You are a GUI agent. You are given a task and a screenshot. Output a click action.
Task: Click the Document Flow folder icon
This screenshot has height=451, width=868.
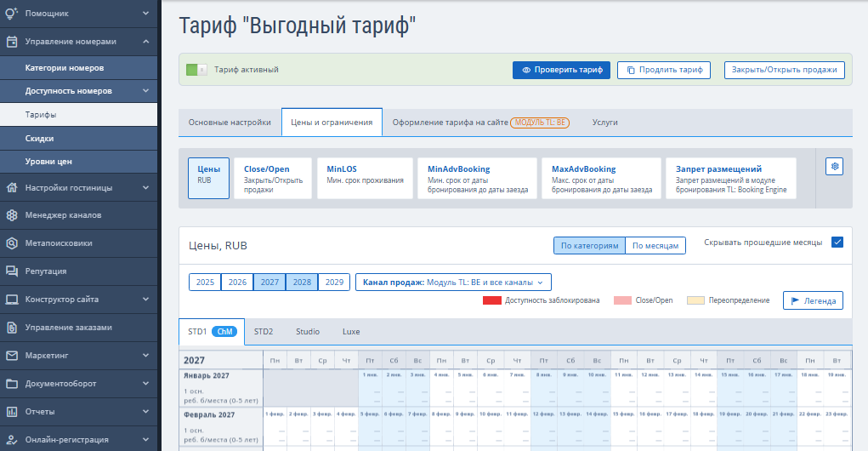[12, 384]
